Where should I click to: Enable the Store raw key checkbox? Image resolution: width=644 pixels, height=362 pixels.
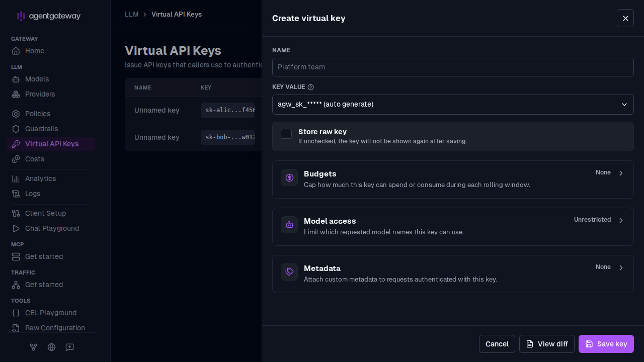click(286, 134)
